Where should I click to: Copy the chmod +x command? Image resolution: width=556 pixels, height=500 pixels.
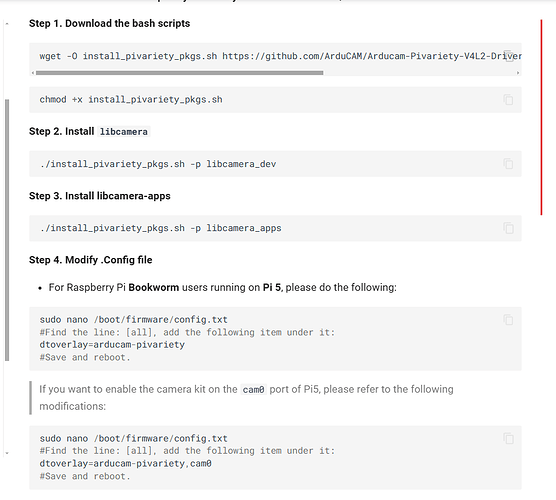[x=508, y=100]
